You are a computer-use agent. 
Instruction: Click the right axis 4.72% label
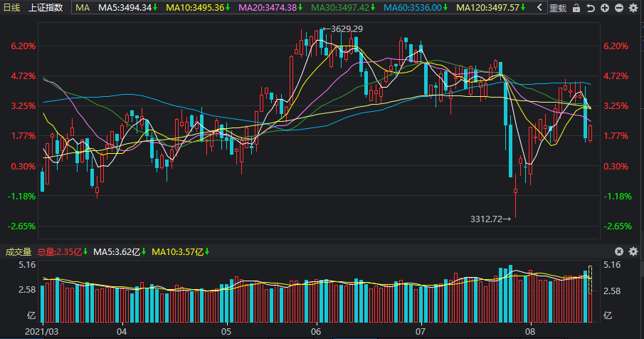click(x=616, y=76)
